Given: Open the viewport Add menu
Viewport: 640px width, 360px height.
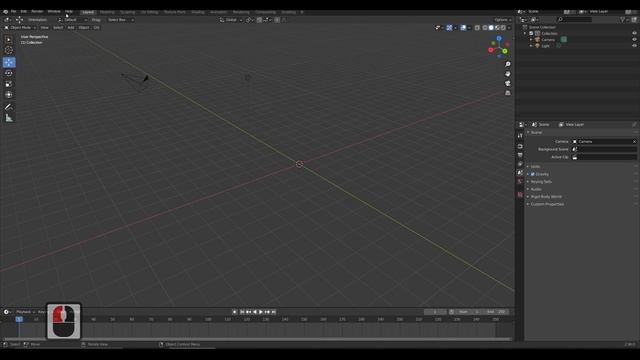Looking at the screenshot, I should pos(71,27).
